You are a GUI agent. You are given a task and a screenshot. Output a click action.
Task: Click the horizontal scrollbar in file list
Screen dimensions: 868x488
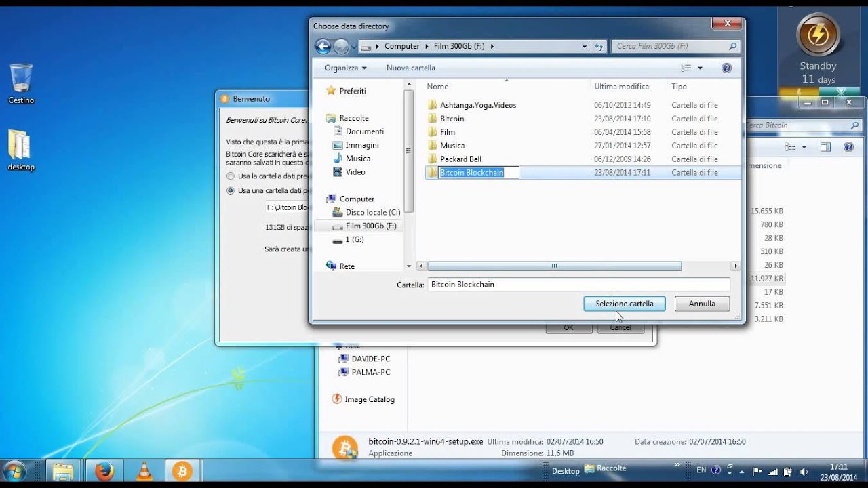(x=554, y=266)
